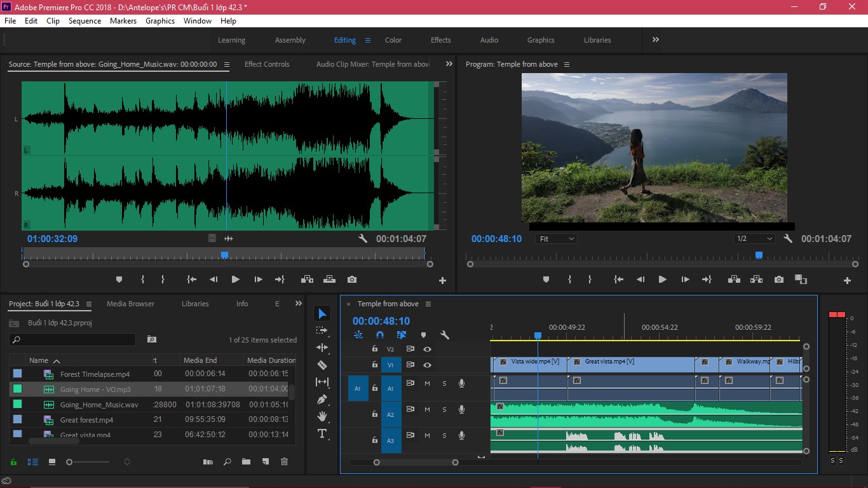Screen dimensions: 868x488
Task: Open Fit zoom level dropdown
Action: pos(557,239)
